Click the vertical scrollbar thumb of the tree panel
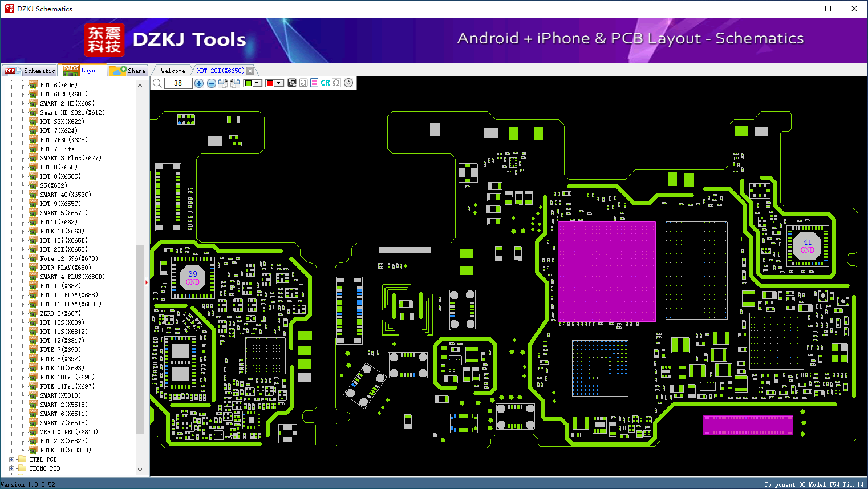The image size is (868, 489). click(x=140, y=339)
